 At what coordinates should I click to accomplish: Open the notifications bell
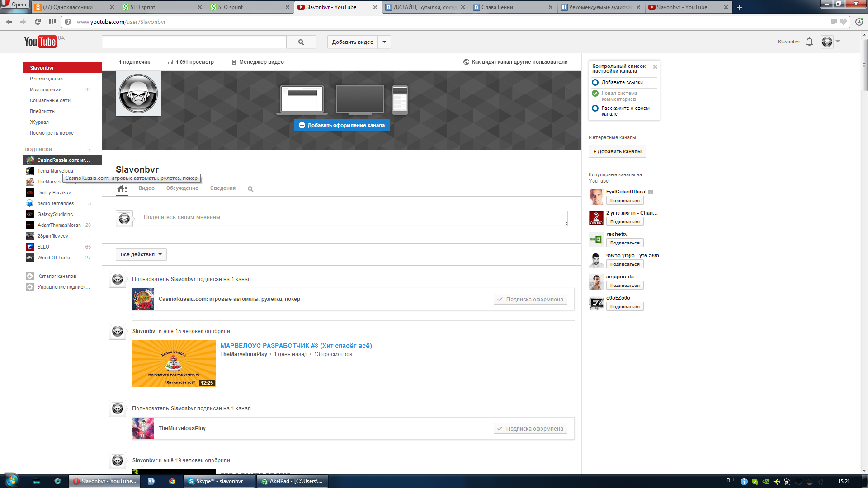[x=809, y=42]
